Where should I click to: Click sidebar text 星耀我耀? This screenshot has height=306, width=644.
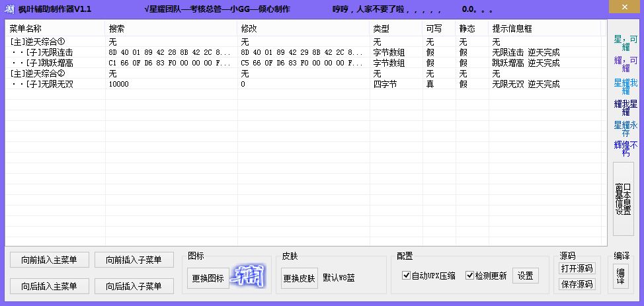tap(625, 87)
